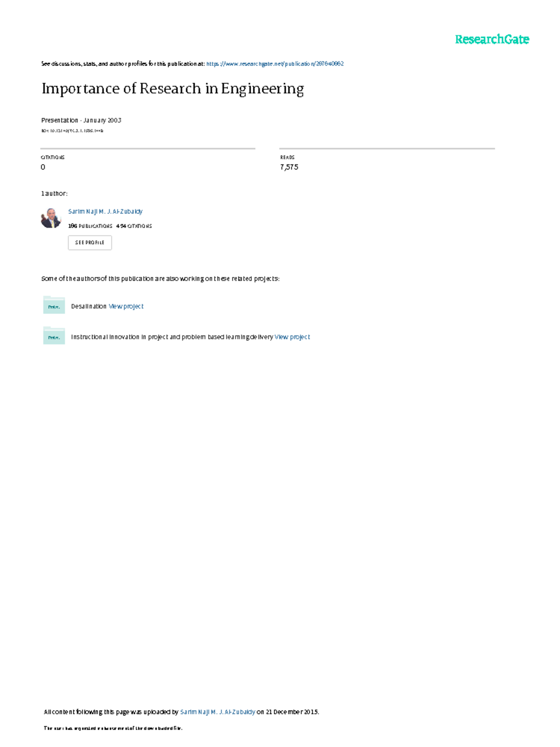Click the SEE PROFILE button

point(90,243)
